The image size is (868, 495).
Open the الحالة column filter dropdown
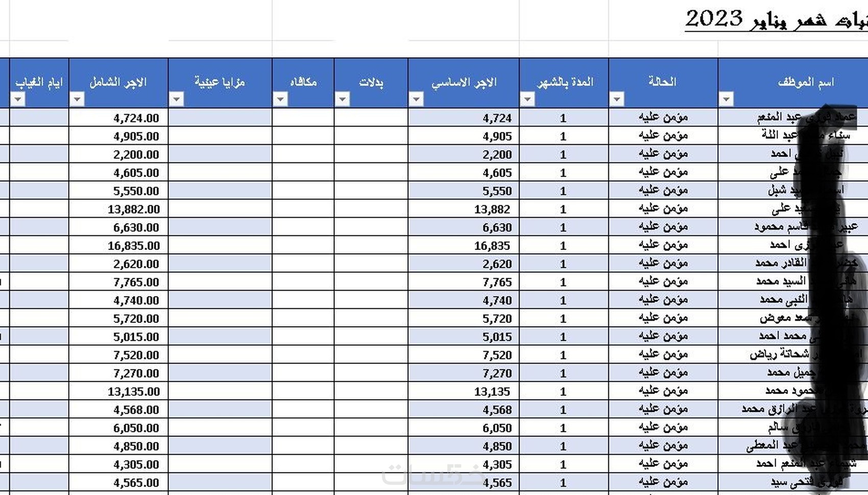617,99
